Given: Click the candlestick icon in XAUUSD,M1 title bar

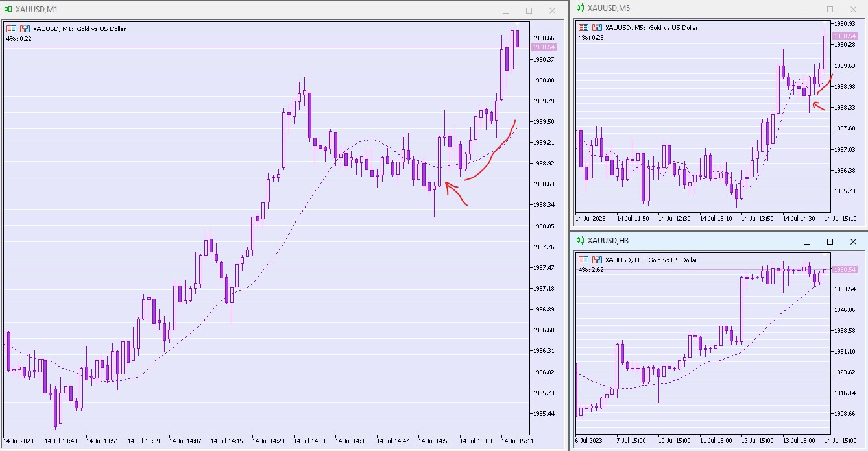Looking at the screenshot, I should [8, 10].
